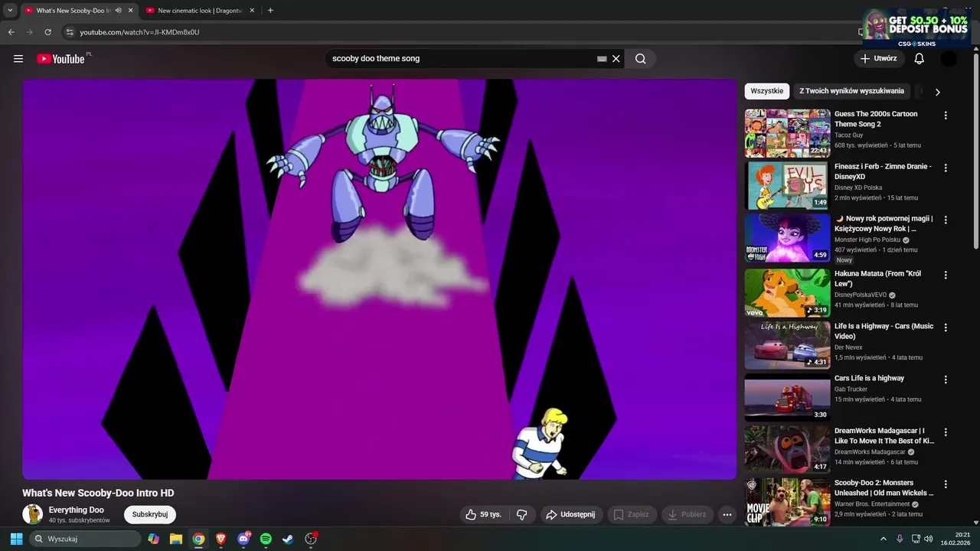This screenshot has width=980, height=551.
Task: Like the video with thumbs-up
Action: (484, 515)
